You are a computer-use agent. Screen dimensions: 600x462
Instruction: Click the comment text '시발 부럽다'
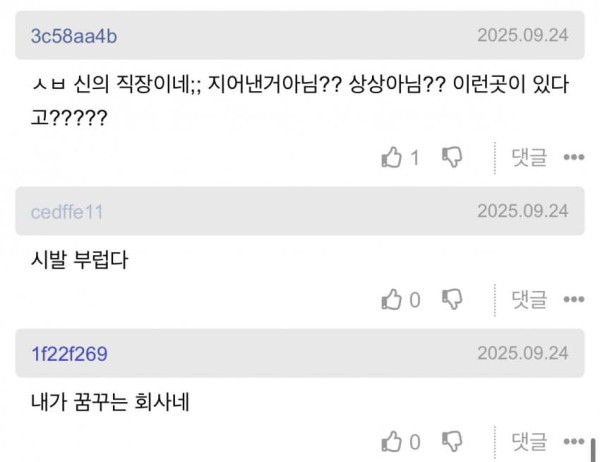[80, 259]
